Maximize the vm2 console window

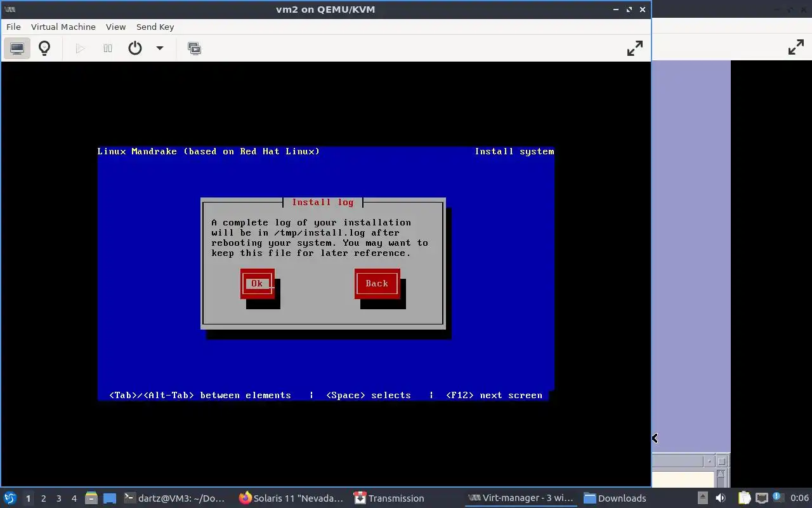629,10
